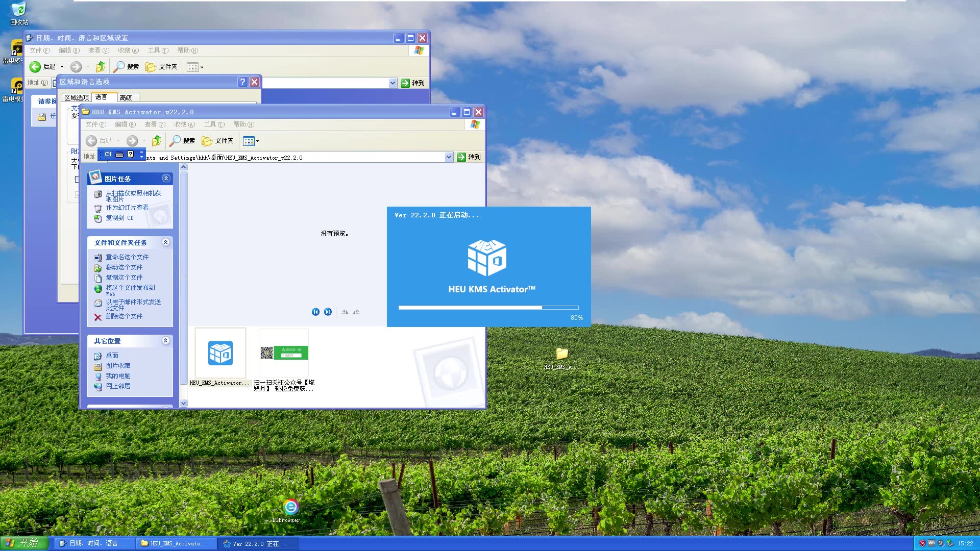Click 复制这个文件 link

(x=124, y=278)
